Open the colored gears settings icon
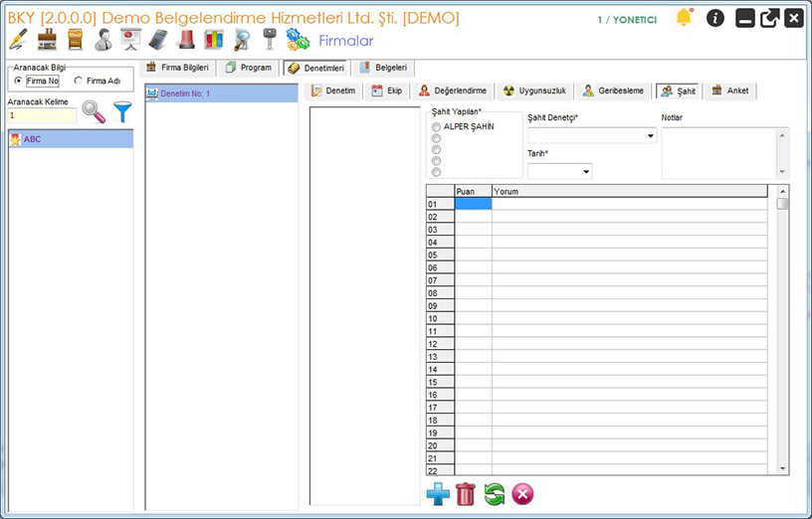The width and height of the screenshot is (812, 519). [298, 40]
